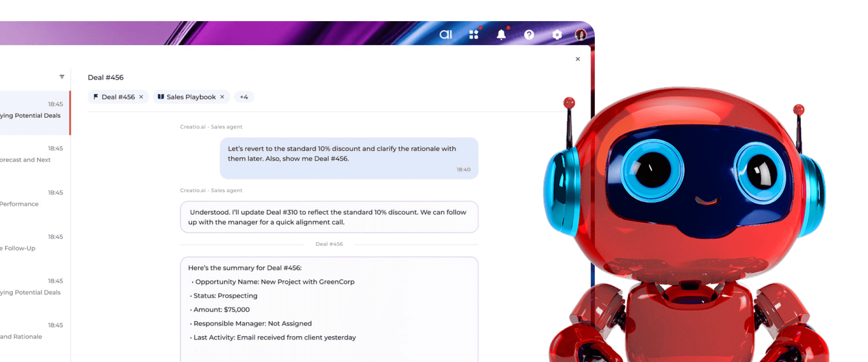
Task: Open settings using the gear icon
Action: coord(557,34)
